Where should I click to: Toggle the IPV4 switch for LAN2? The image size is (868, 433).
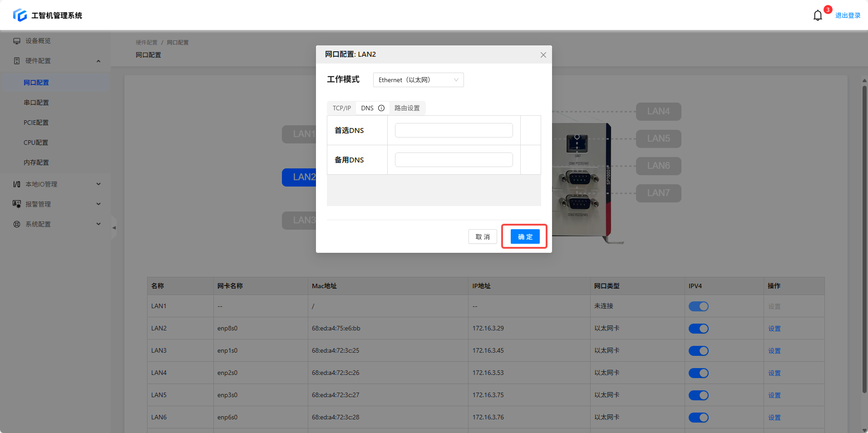click(x=698, y=329)
